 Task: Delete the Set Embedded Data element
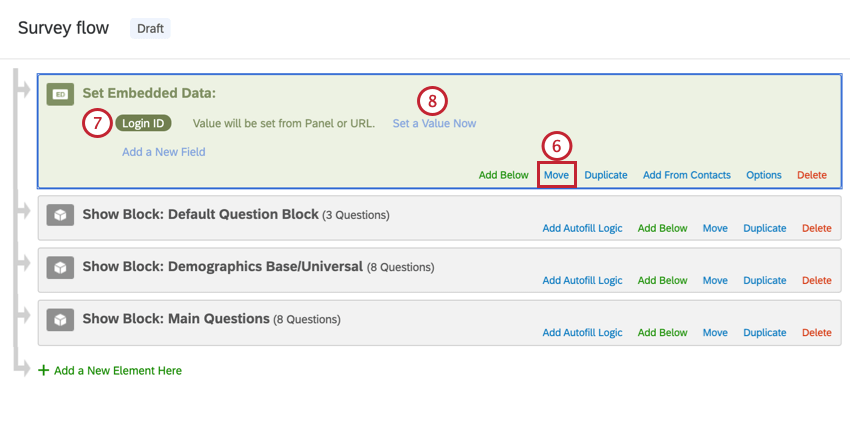click(x=812, y=175)
